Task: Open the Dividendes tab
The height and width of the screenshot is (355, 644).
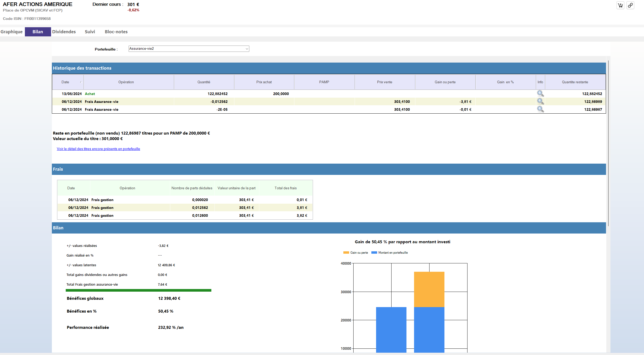Action: (64, 32)
